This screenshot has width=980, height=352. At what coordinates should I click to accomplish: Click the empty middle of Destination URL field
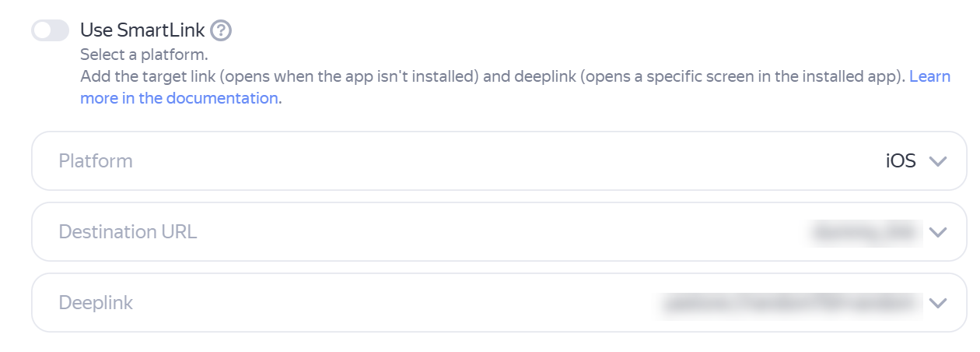point(498,232)
